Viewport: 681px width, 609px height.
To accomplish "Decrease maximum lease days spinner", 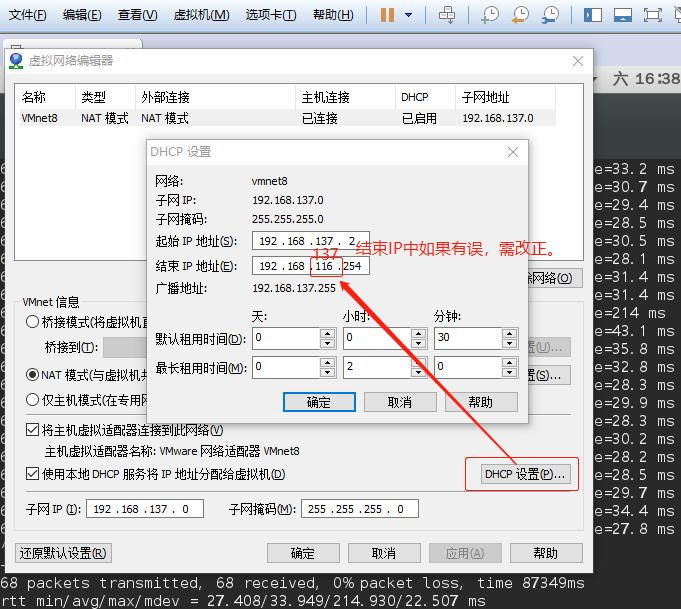I will [327, 372].
